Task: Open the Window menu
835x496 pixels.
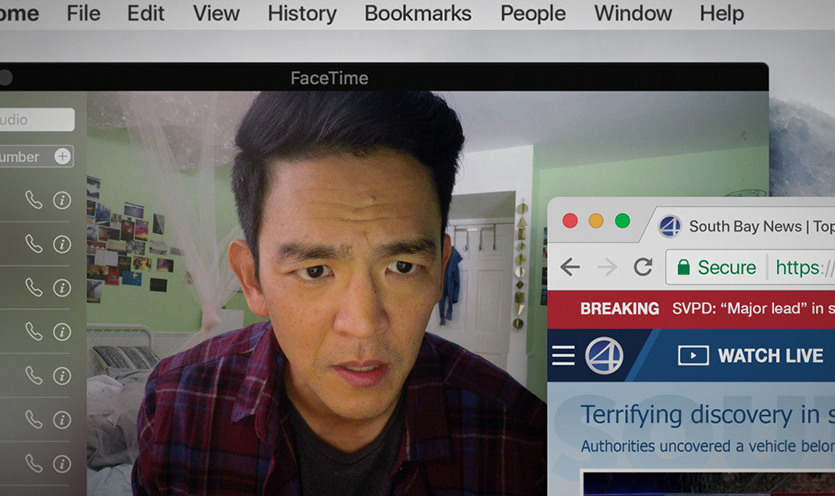Action: click(633, 13)
